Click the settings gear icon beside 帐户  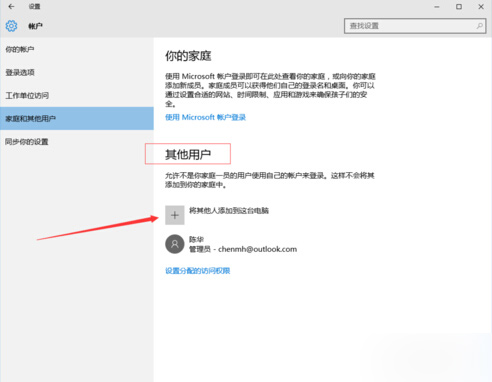[x=11, y=26]
